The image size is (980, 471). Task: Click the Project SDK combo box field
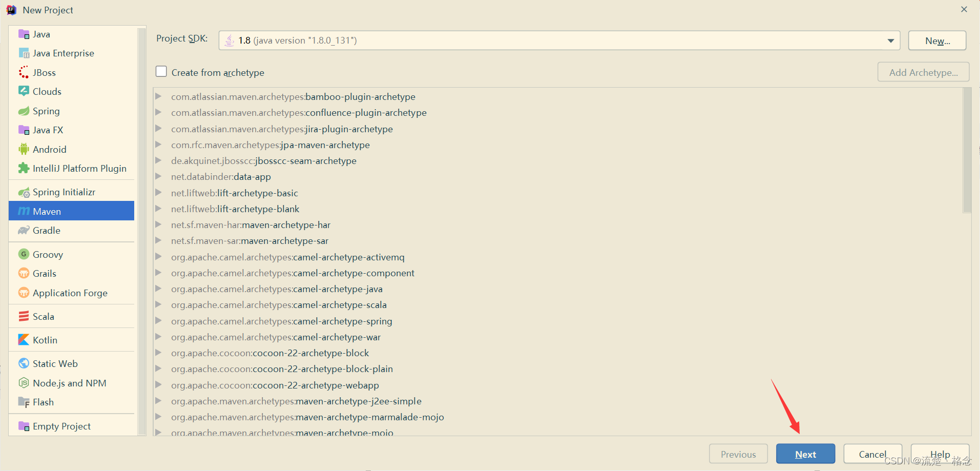click(x=559, y=40)
